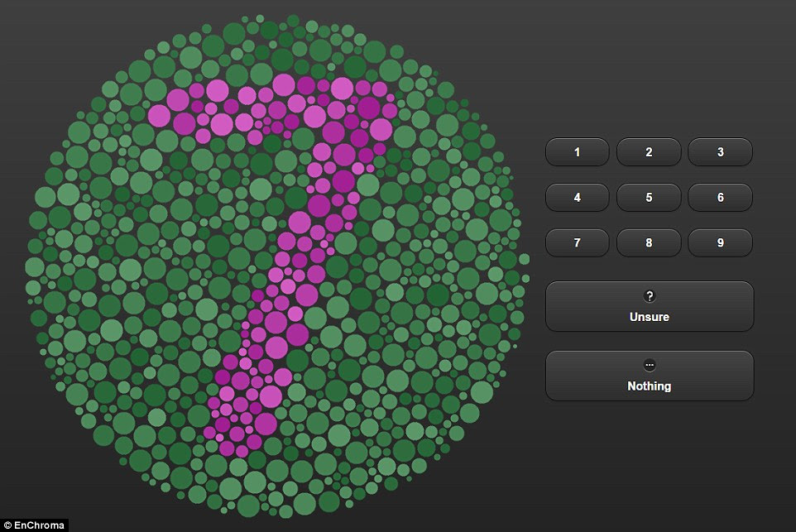Choose number 5 as the answer
Image resolution: width=796 pixels, height=532 pixels.
[649, 198]
